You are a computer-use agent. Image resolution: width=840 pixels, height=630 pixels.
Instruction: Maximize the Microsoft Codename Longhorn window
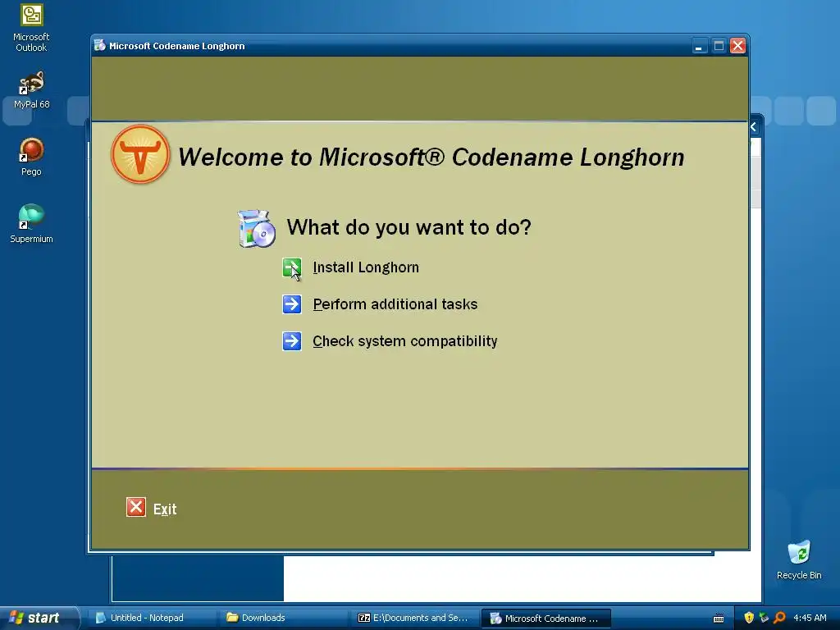[x=719, y=46]
